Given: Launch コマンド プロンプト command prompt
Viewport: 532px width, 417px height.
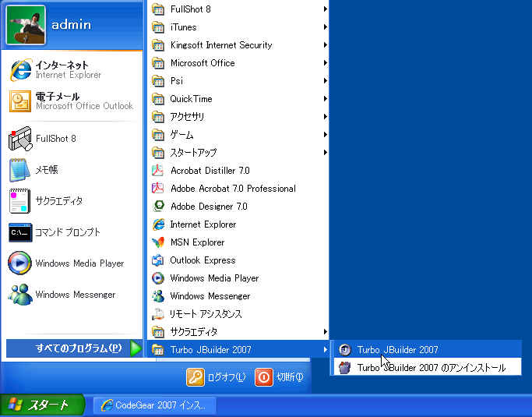Looking at the screenshot, I should pyautogui.click(x=20, y=232).
